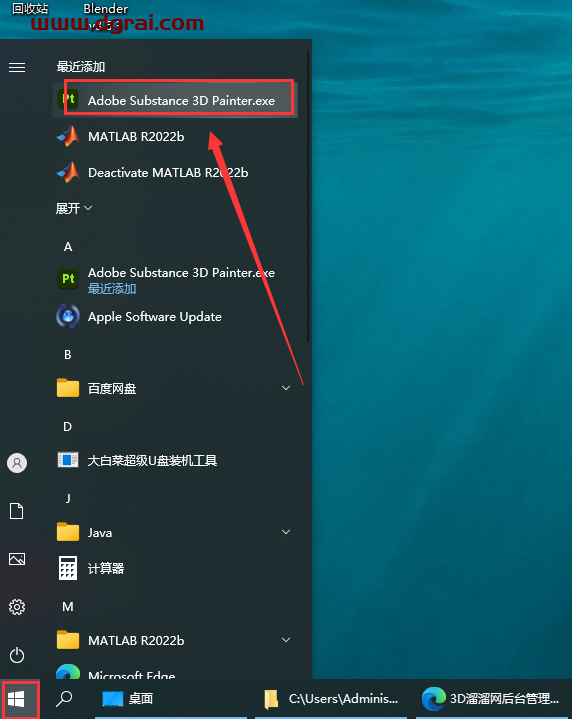Image resolution: width=572 pixels, height=719 pixels.
Task: Expand the MATLAB R2022b folder chevron
Action: (x=286, y=640)
